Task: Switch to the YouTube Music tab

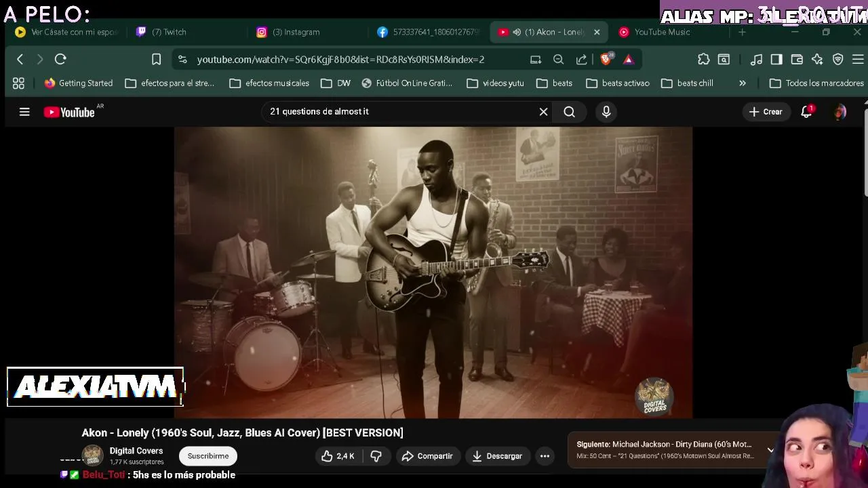Action: pyautogui.click(x=668, y=32)
